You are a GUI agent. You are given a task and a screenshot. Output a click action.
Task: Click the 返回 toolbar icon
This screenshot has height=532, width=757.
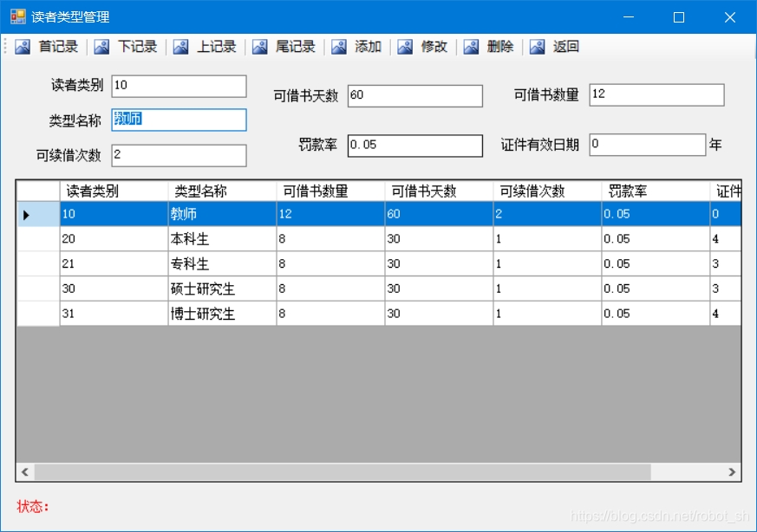click(538, 47)
